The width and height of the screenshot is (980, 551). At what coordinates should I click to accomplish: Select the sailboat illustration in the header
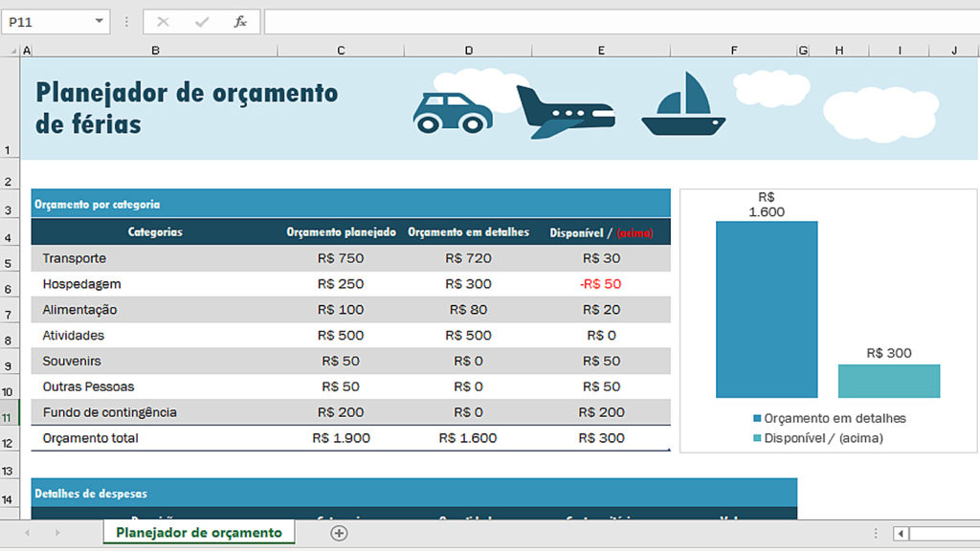point(683,105)
